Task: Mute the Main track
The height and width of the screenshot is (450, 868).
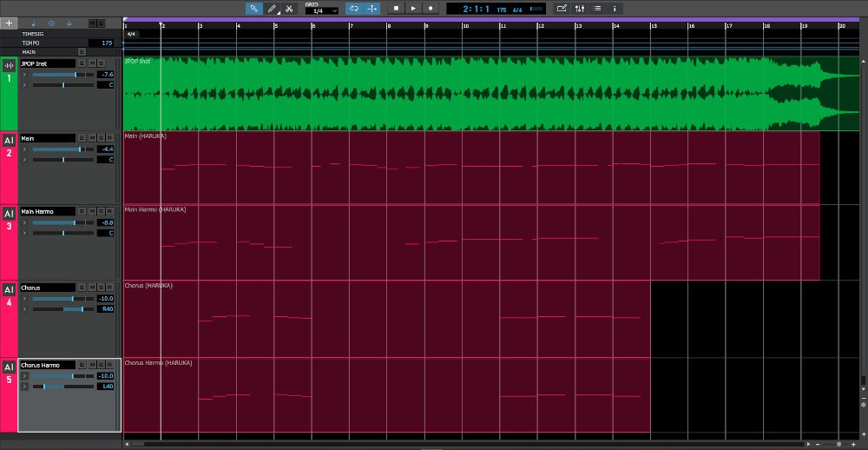Action: tap(93, 138)
